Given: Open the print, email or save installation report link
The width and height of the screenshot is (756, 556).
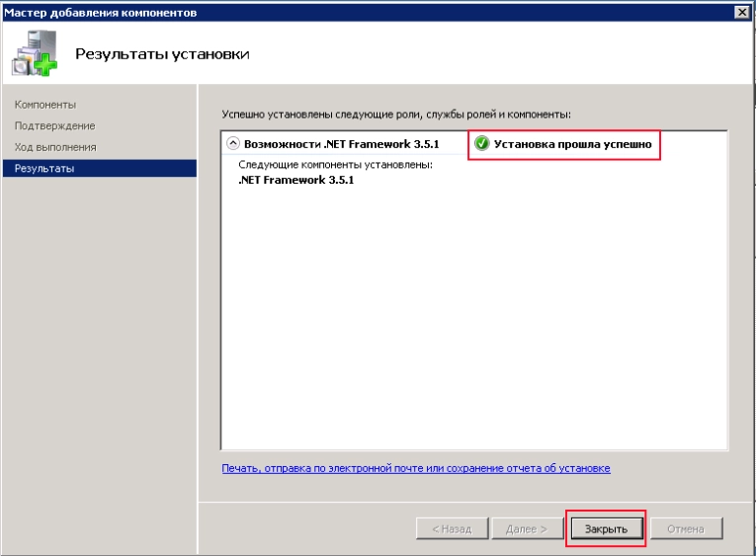Looking at the screenshot, I should 416,468.
